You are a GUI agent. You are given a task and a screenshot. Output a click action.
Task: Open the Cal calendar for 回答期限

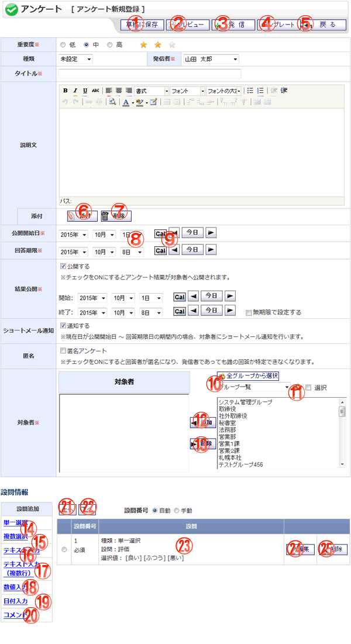[x=160, y=250]
